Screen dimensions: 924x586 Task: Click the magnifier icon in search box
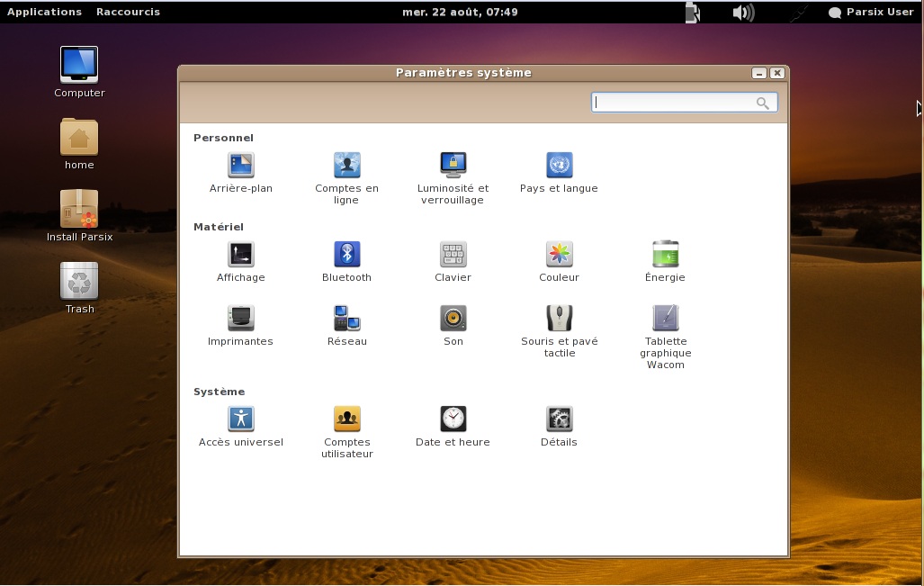coord(763,104)
